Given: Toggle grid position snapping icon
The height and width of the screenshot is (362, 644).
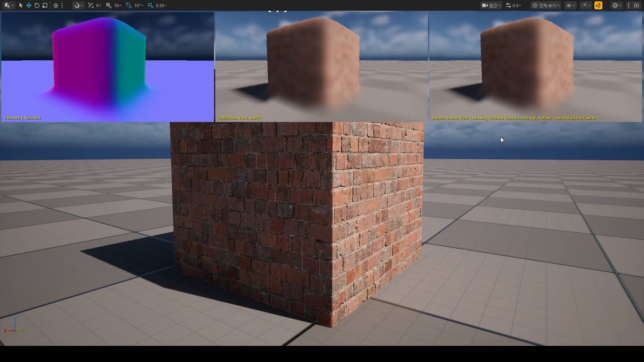Looking at the screenshot, I should (109, 5).
